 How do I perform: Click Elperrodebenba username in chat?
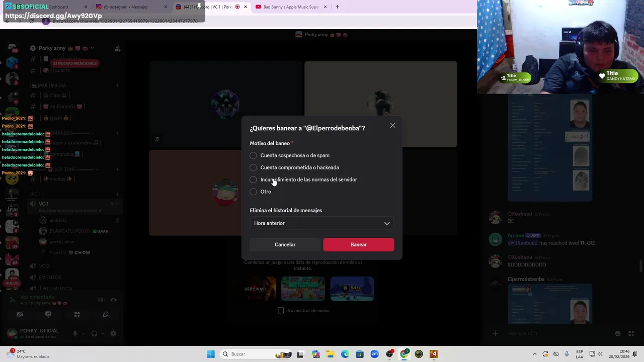[526, 279]
